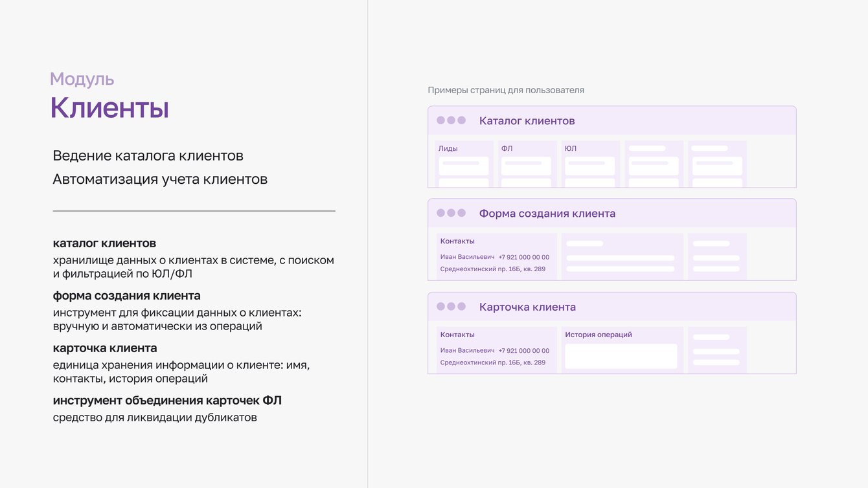Click the text "средство для ликвидации дубликатов"
This screenshot has width=868, height=488.
point(155,417)
